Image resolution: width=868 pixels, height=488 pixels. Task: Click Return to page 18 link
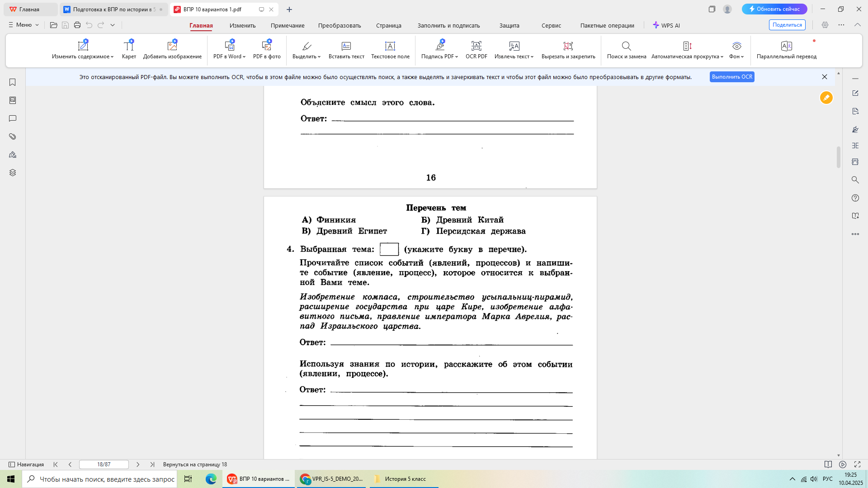[195, 465]
